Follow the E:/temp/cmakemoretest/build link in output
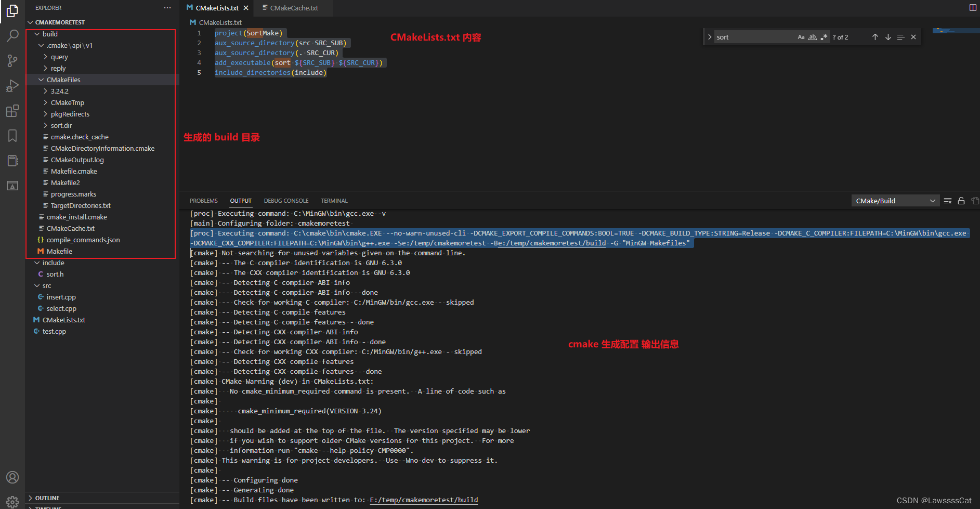This screenshot has height=509, width=980. 424,500
